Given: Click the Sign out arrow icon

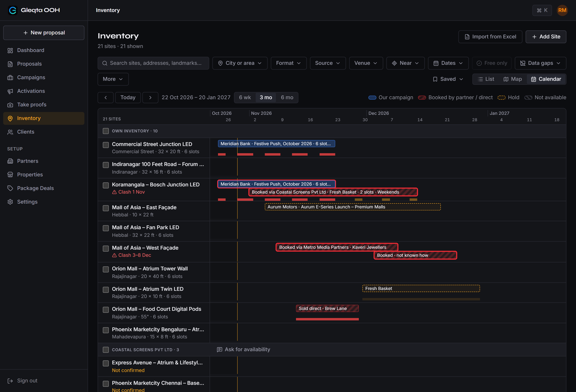Looking at the screenshot, I should tap(10, 381).
